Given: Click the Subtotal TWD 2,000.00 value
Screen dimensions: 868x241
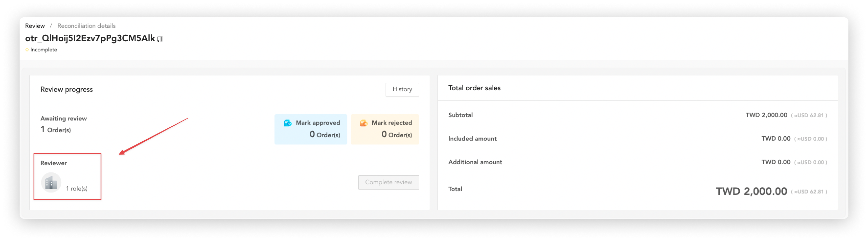Looking at the screenshot, I should pyautogui.click(x=766, y=115).
